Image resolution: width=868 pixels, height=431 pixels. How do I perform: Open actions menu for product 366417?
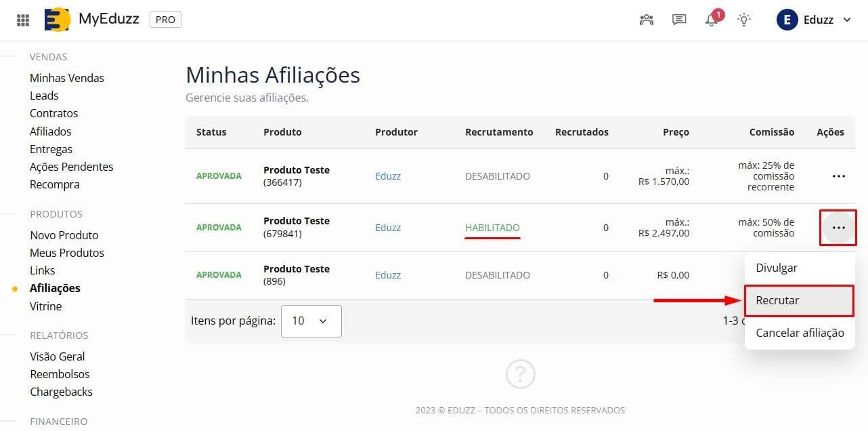coord(838,176)
